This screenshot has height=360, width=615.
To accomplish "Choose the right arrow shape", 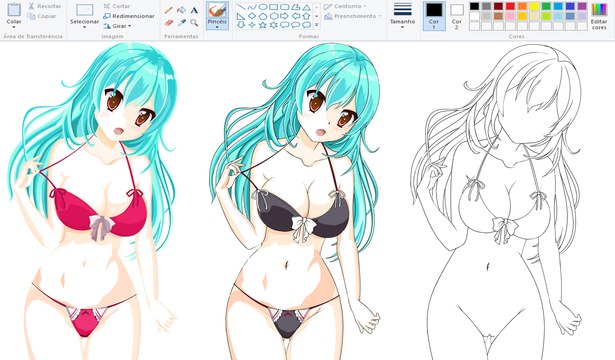I will pos(285,16).
